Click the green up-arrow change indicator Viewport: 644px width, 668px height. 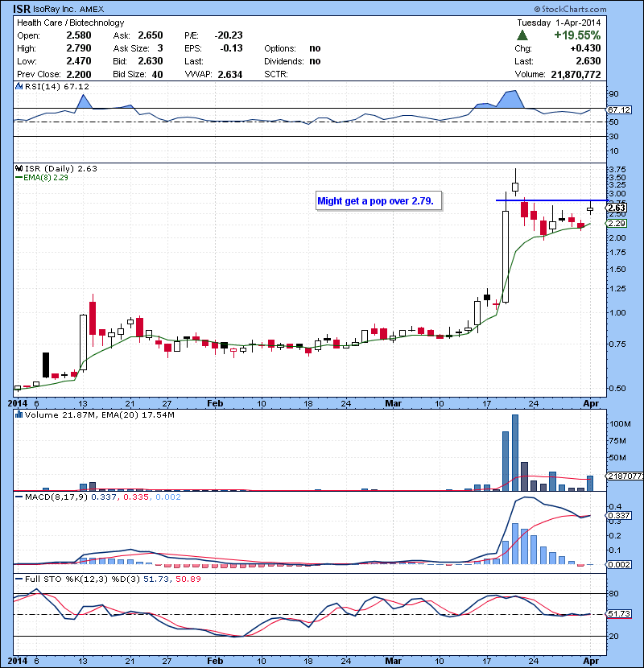coord(522,35)
